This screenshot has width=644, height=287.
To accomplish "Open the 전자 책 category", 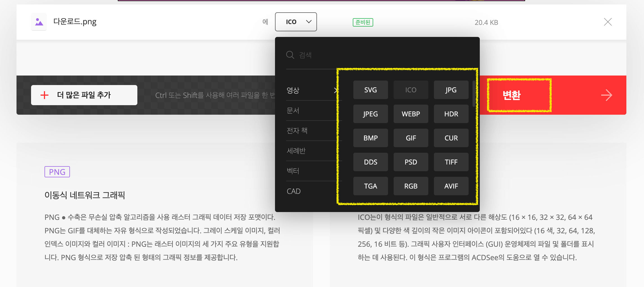I will point(297,130).
